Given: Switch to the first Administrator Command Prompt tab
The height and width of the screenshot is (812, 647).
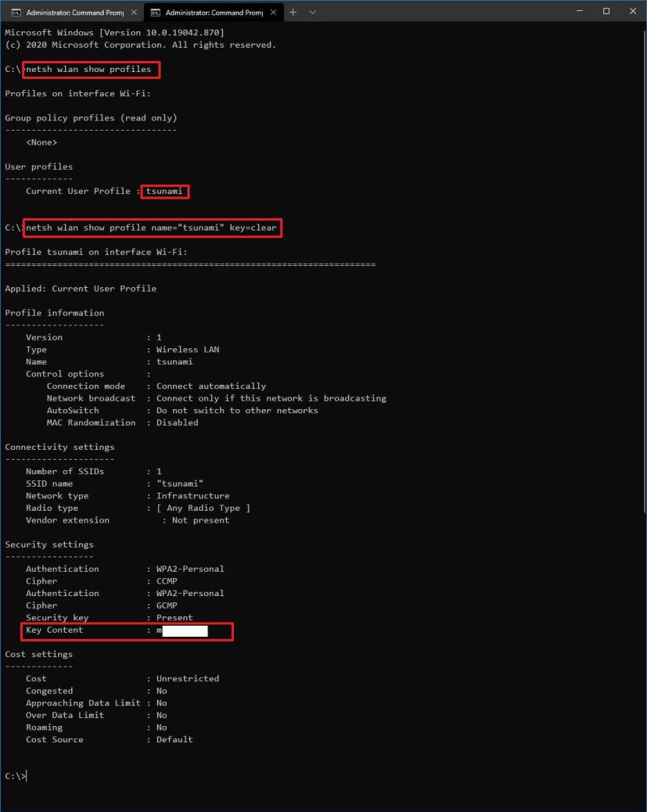Looking at the screenshot, I should point(74,12).
